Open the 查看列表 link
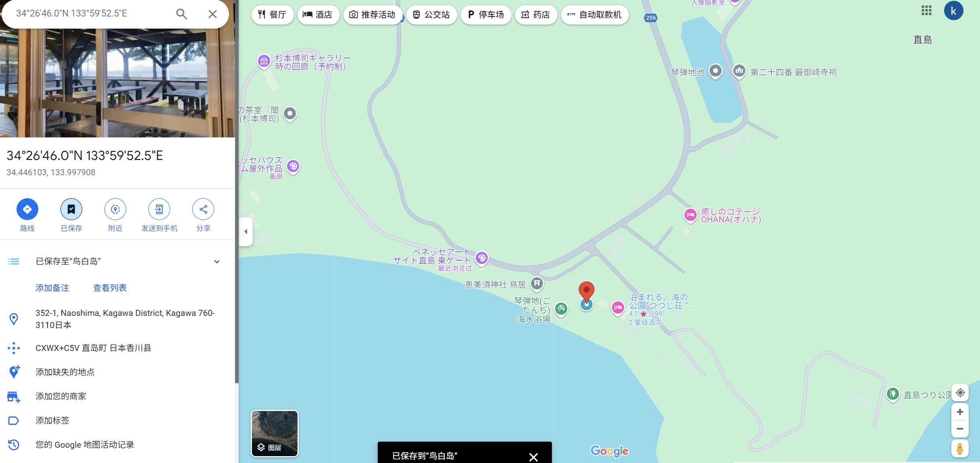The height and width of the screenshot is (463, 980). (x=110, y=288)
